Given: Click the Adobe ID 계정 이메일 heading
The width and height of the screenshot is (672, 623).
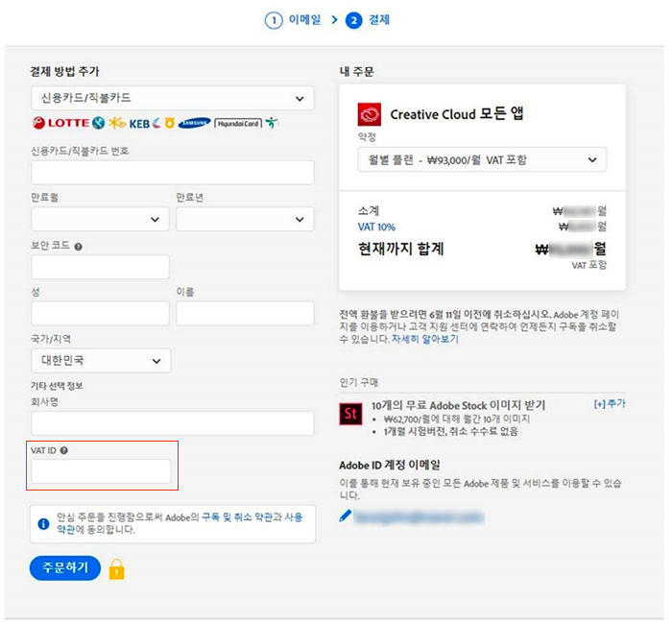Looking at the screenshot, I should [389, 465].
